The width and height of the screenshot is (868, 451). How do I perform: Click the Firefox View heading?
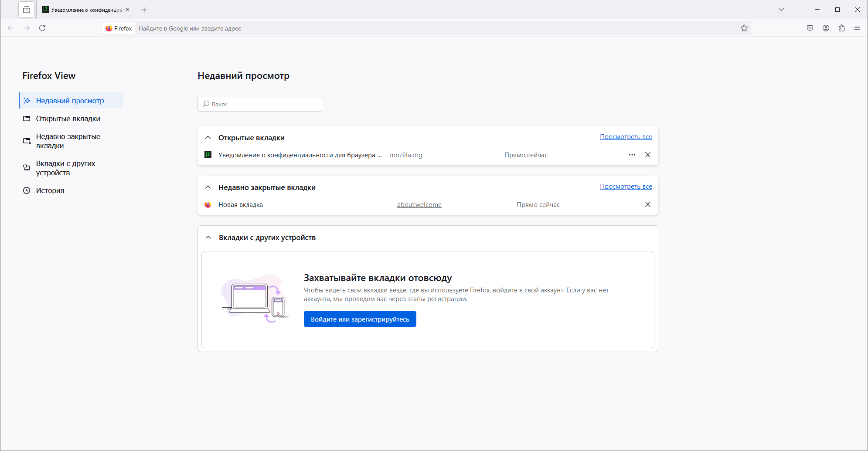49,75
